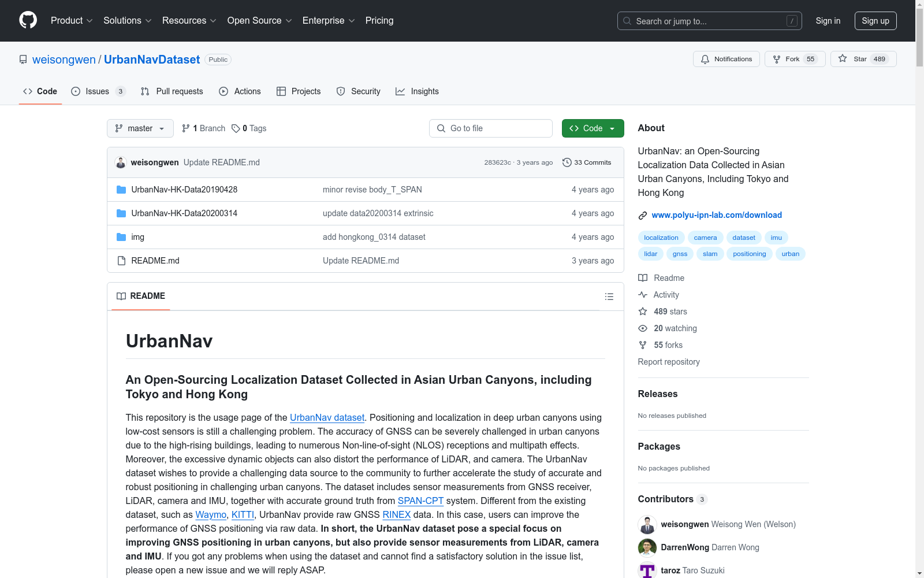Click the UrbanNav-HK-Data20200314 folder icon
The width and height of the screenshot is (924, 578).
[121, 213]
